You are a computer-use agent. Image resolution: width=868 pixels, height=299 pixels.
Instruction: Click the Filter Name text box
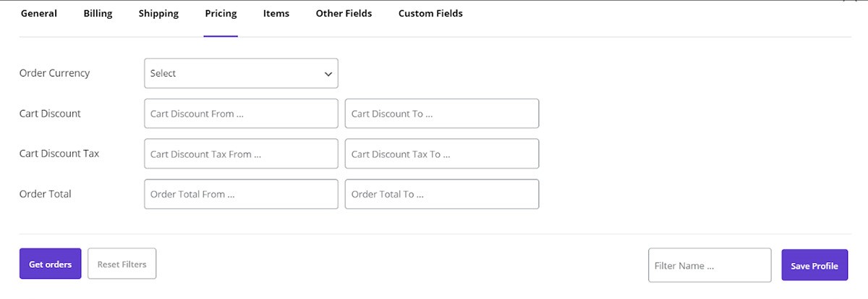(710, 266)
